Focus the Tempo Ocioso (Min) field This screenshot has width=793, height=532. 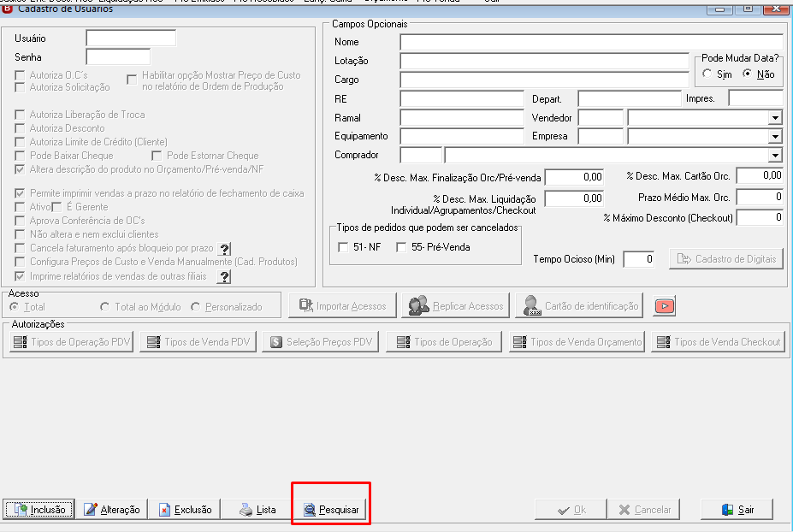[639, 259]
